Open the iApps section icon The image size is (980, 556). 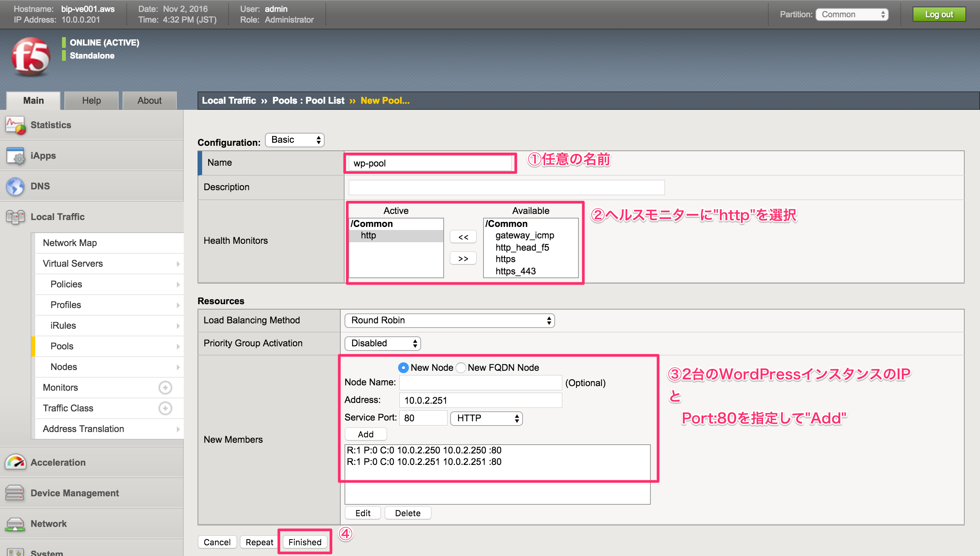(15, 156)
